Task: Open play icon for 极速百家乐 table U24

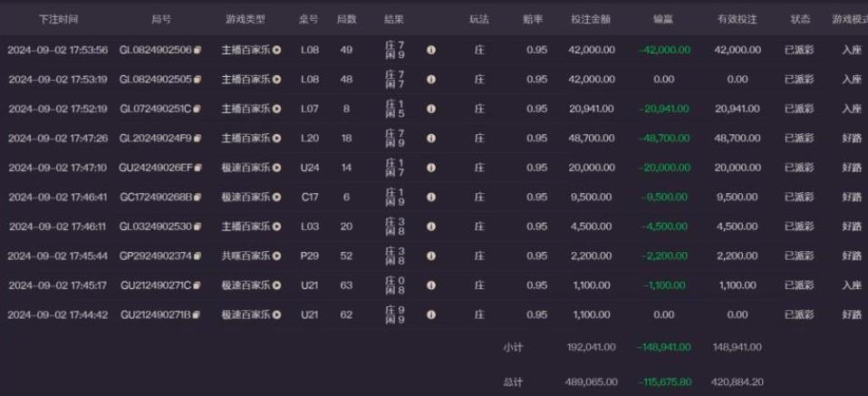Action: pyautogui.click(x=277, y=168)
